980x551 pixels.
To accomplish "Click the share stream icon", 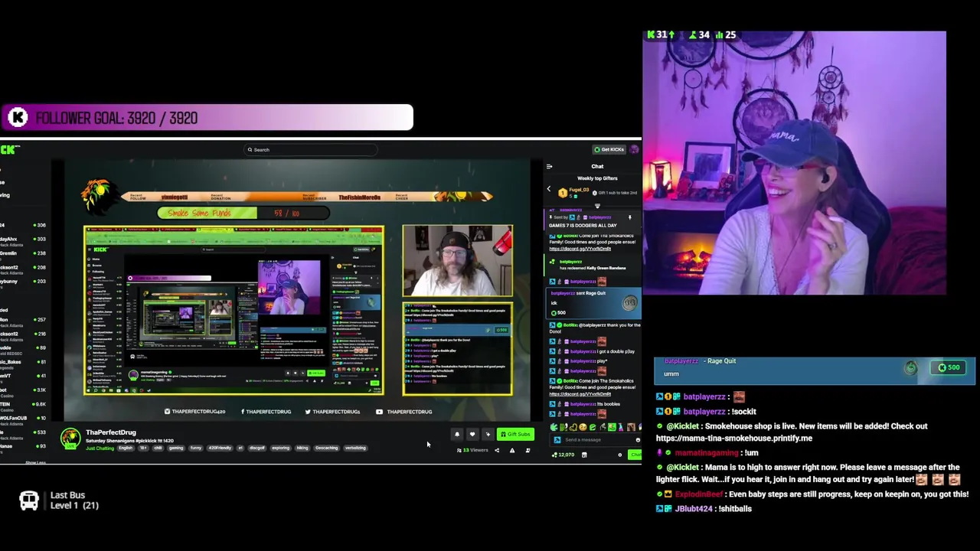I will (x=496, y=450).
